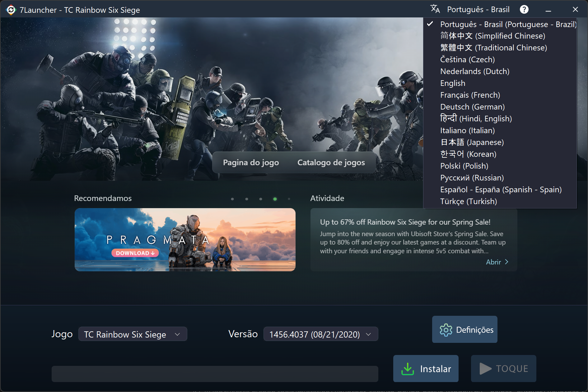Click the Recomendamos section heading
This screenshot has height=392, width=588.
coord(103,198)
